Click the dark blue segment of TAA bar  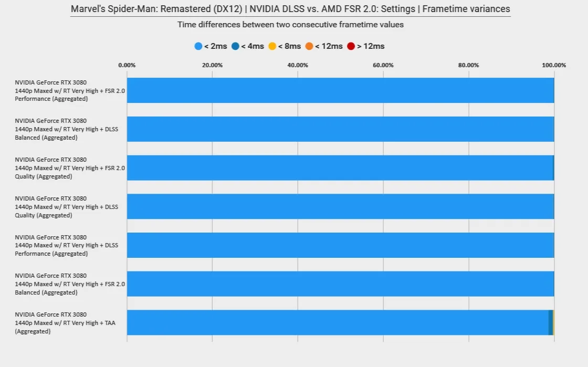point(551,322)
